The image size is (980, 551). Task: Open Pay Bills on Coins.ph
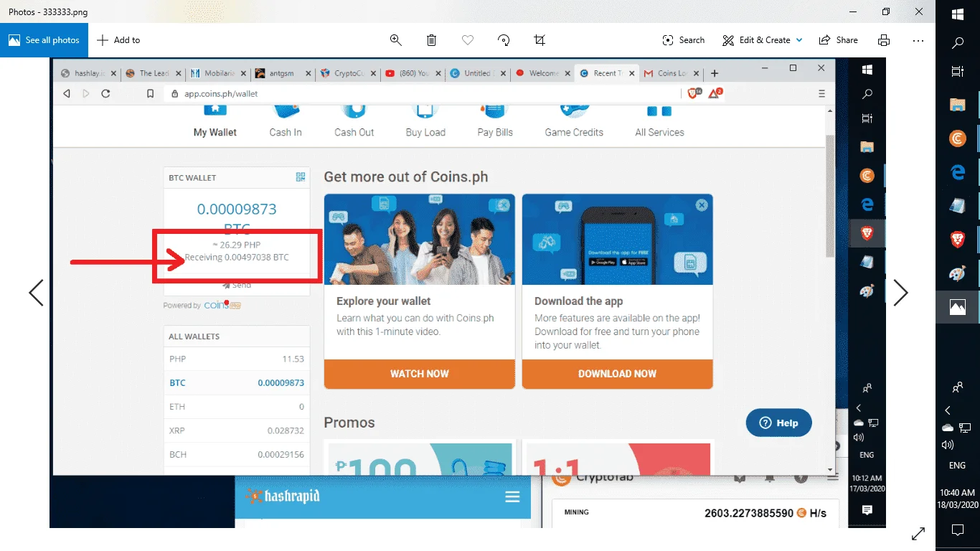tap(495, 121)
